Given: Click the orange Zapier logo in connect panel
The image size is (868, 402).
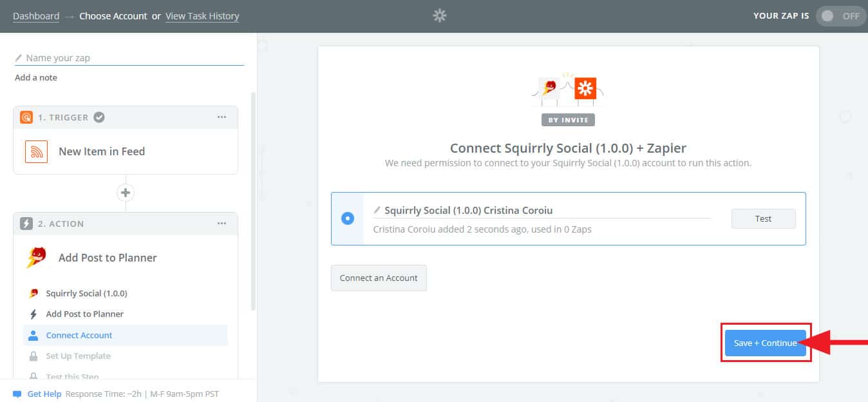Looking at the screenshot, I should point(585,88).
